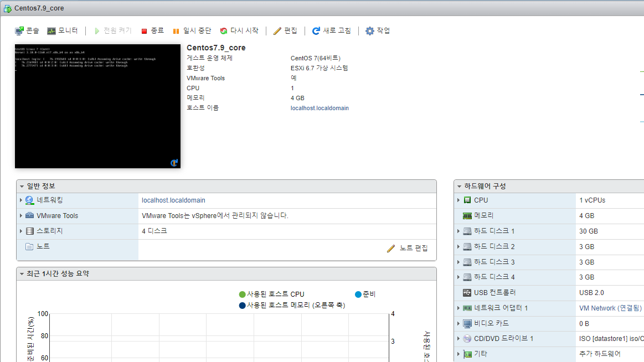Click the 하드 디스크 2 disk icon
Image resolution: width=644 pixels, height=362 pixels.
click(x=467, y=247)
